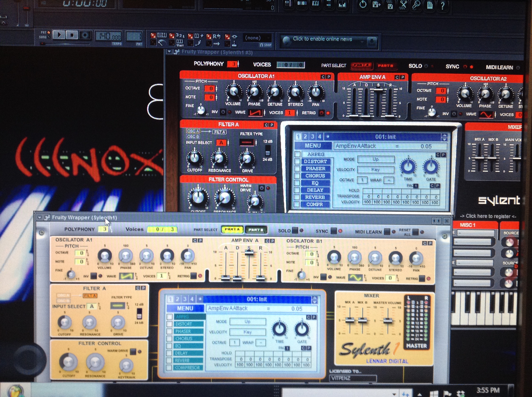Click the 3-2-1 countdown before recording icon
Screen dimensions: 532x397
pos(180,36)
